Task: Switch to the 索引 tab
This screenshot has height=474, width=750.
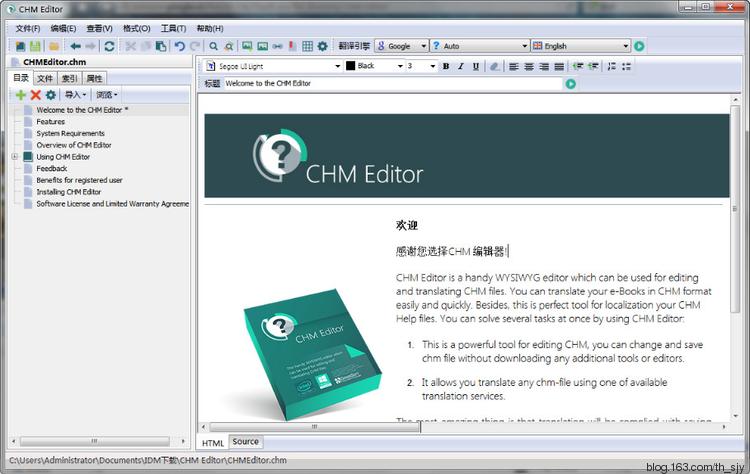Action: 69,78
